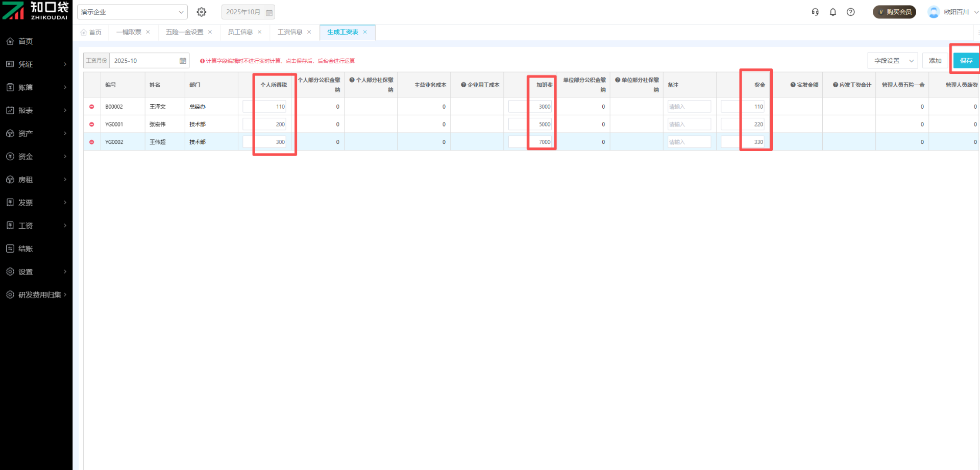Remove row B00002 with red minus icon
Image resolution: width=980 pixels, height=470 pixels.
(x=92, y=107)
